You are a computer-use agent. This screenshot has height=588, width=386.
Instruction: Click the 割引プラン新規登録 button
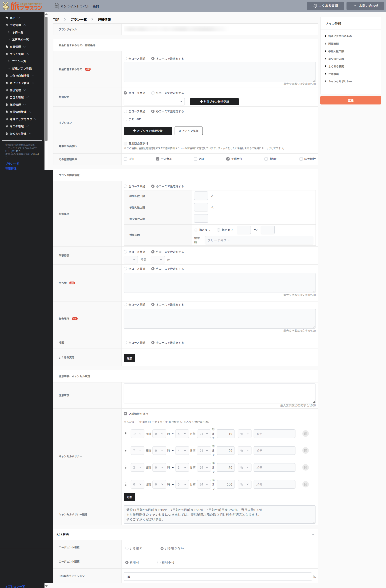214,102
